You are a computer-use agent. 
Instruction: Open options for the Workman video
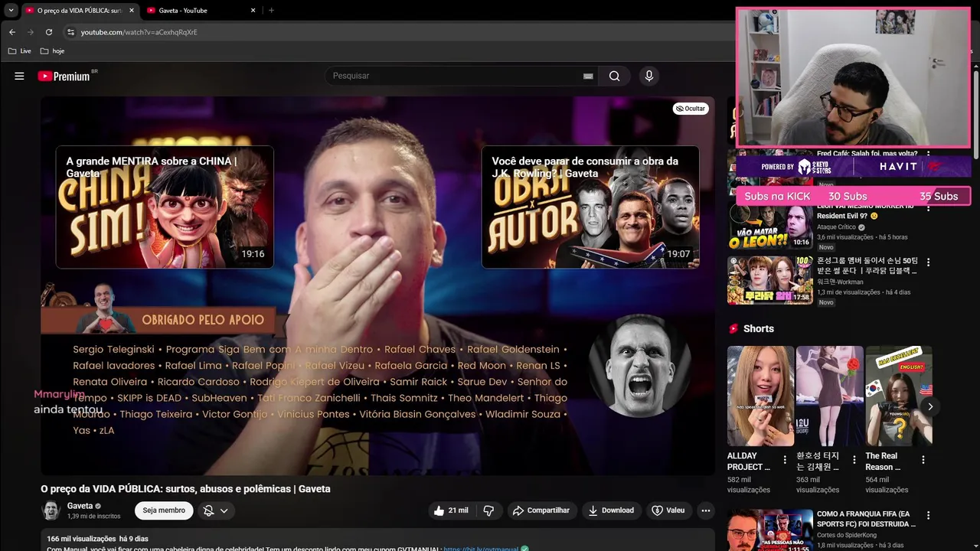(928, 262)
